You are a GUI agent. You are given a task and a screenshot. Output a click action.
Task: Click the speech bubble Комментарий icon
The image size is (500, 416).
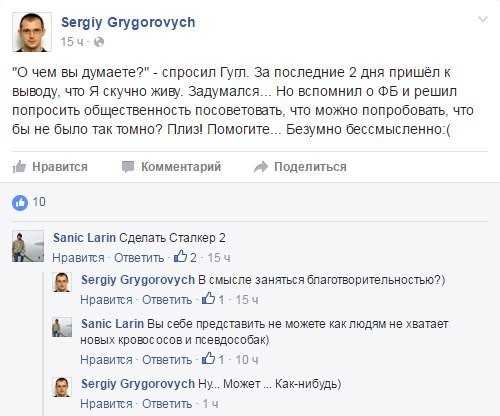point(128,166)
